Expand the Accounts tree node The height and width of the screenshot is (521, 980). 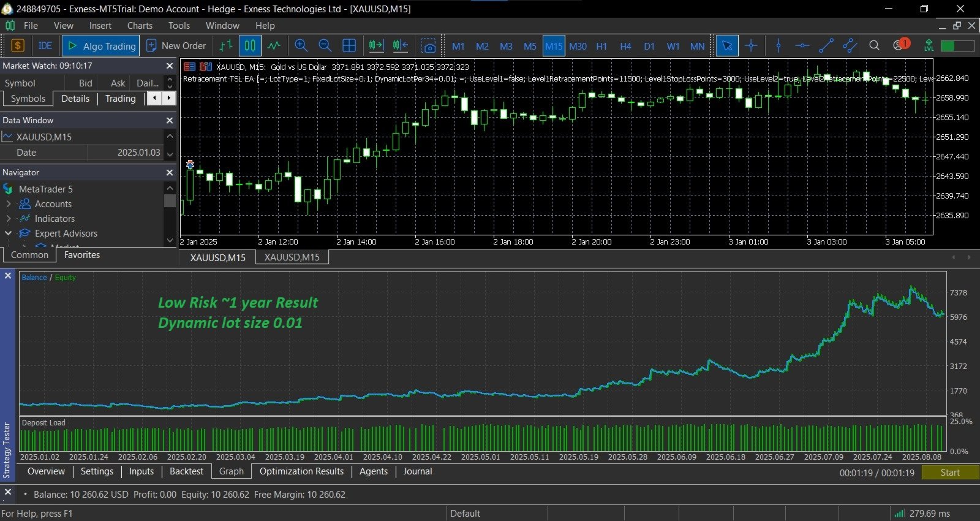8,204
